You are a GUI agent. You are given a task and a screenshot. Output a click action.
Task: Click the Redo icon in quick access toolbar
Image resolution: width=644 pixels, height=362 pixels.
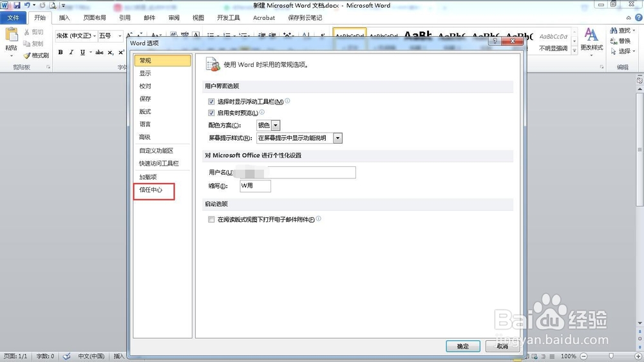coord(43,5)
